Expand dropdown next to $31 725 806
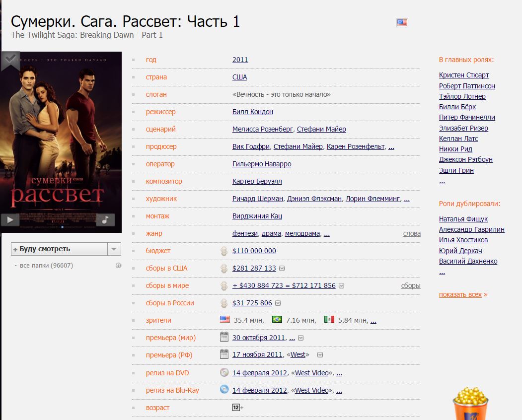This screenshot has height=420, width=522. coord(278,303)
